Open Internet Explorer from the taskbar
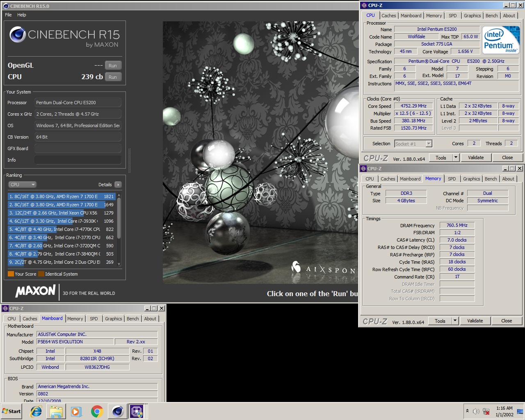The width and height of the screenshot is (525, 420). click(x=36, y=411)
